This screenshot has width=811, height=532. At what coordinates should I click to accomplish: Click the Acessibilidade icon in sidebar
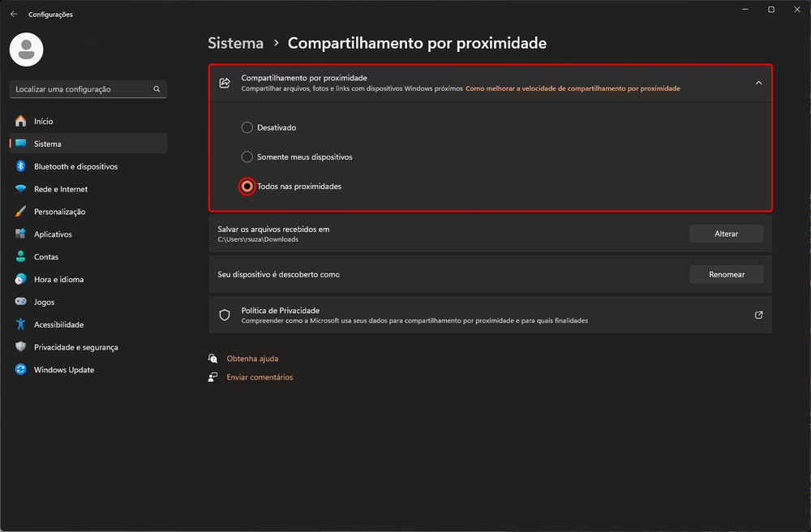point(20,324)
